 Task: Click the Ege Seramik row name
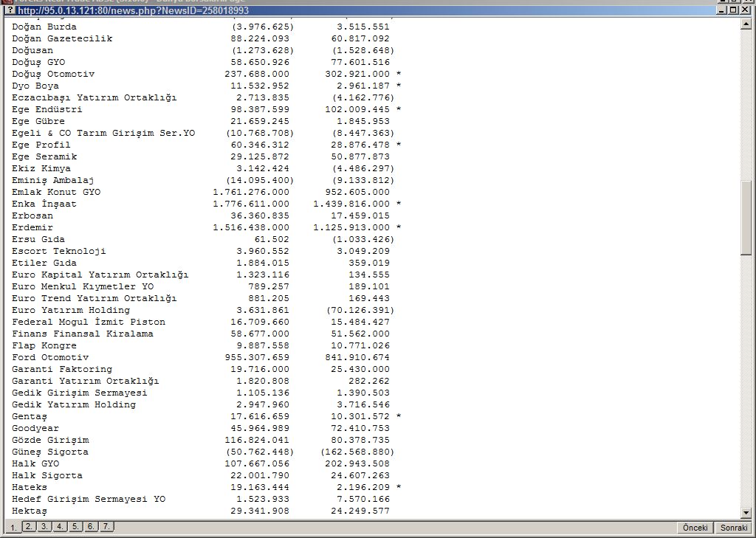click(44, 156)
